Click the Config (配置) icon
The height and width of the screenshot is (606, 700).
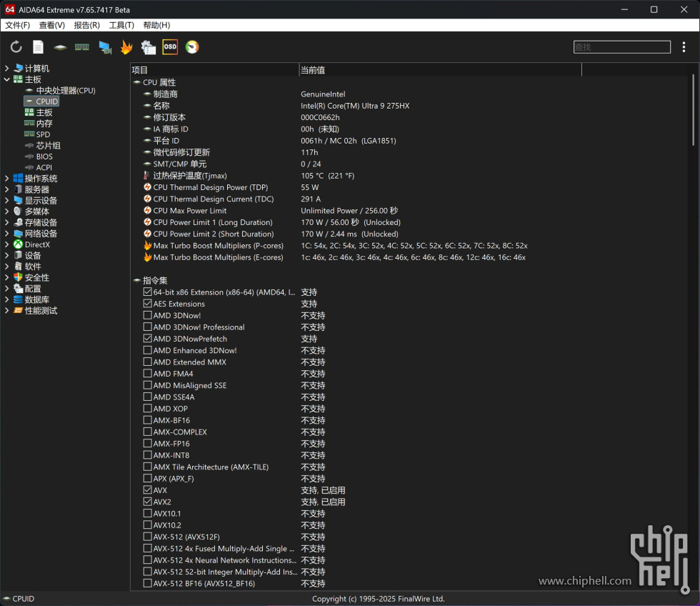(x=19, y=289)
